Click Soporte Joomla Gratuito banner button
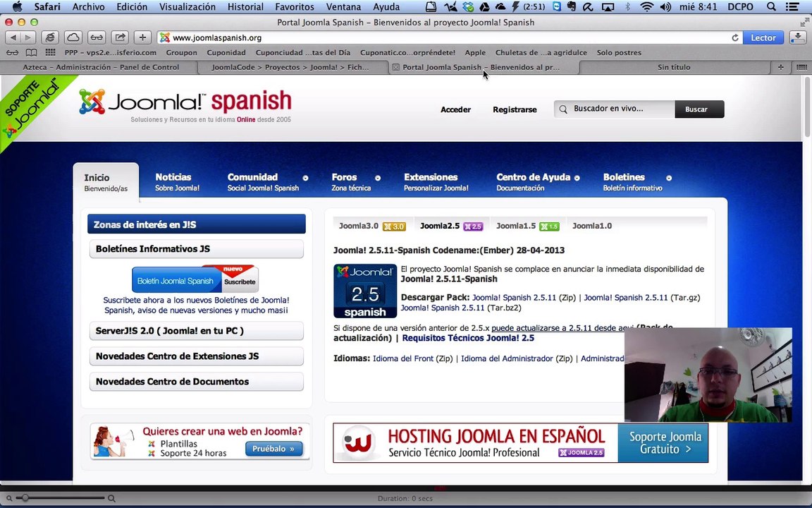This screenshot has width=812, height=508. [663, 442]
